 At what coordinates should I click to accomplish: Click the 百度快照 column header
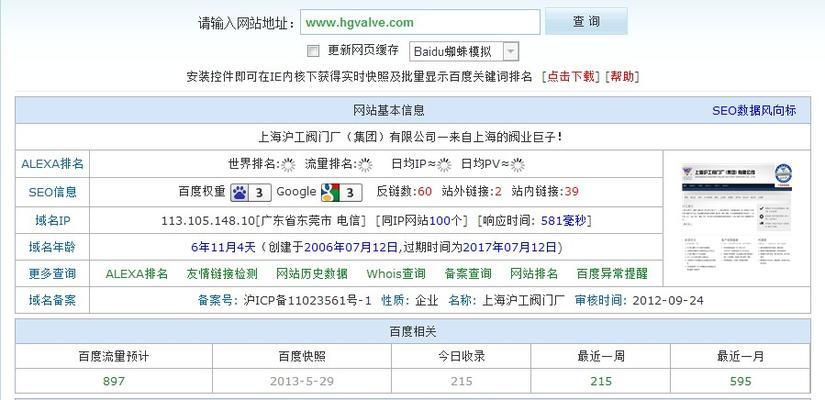tap(302, 356)
